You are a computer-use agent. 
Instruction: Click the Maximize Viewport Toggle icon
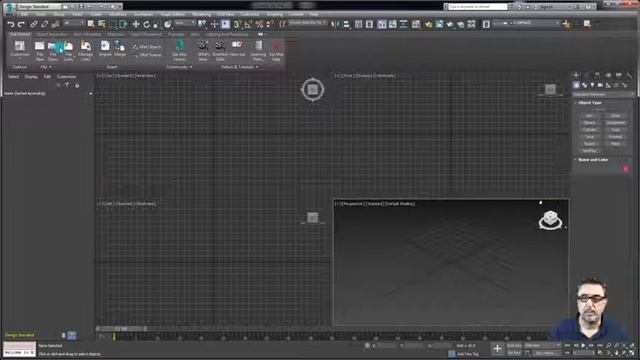coord(632,353)
